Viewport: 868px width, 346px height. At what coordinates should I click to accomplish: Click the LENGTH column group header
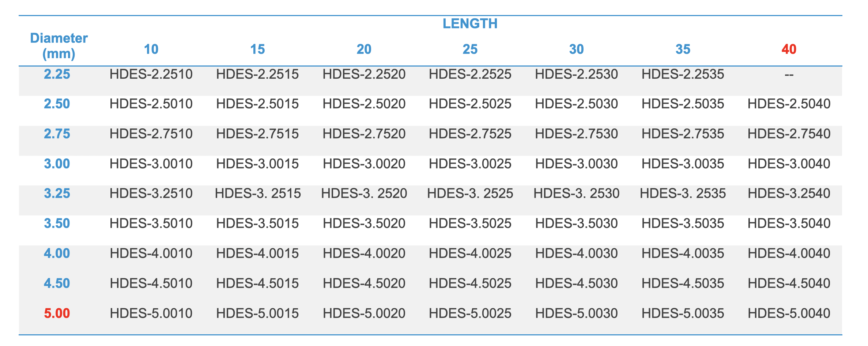(x=470, y=24)
